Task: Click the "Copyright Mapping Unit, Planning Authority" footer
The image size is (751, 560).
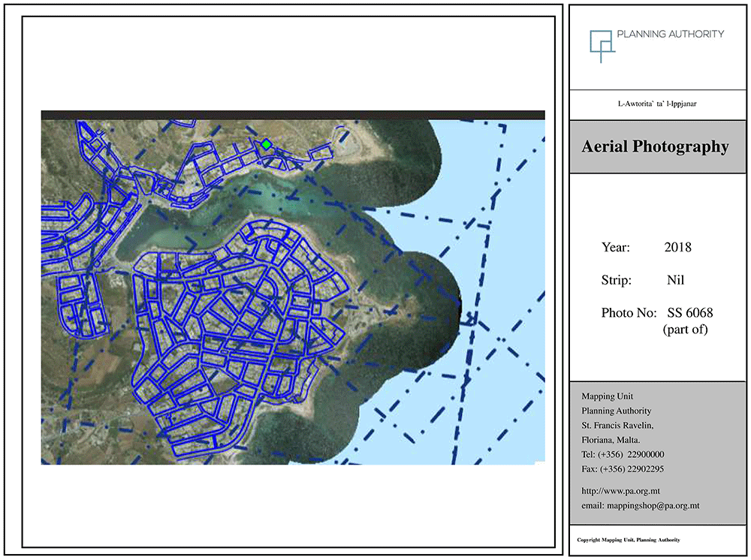Action: tap(629, 540)
